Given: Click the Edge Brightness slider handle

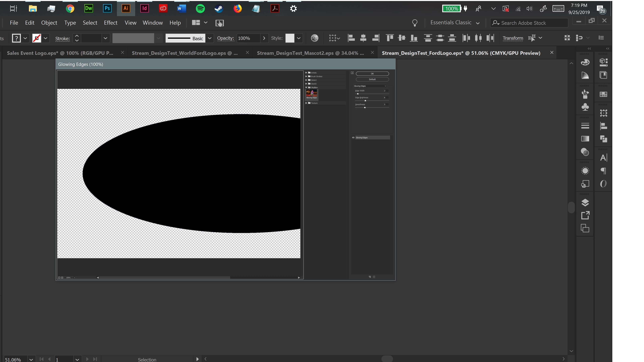Looking at the screenshot, I should coord(365,101).
